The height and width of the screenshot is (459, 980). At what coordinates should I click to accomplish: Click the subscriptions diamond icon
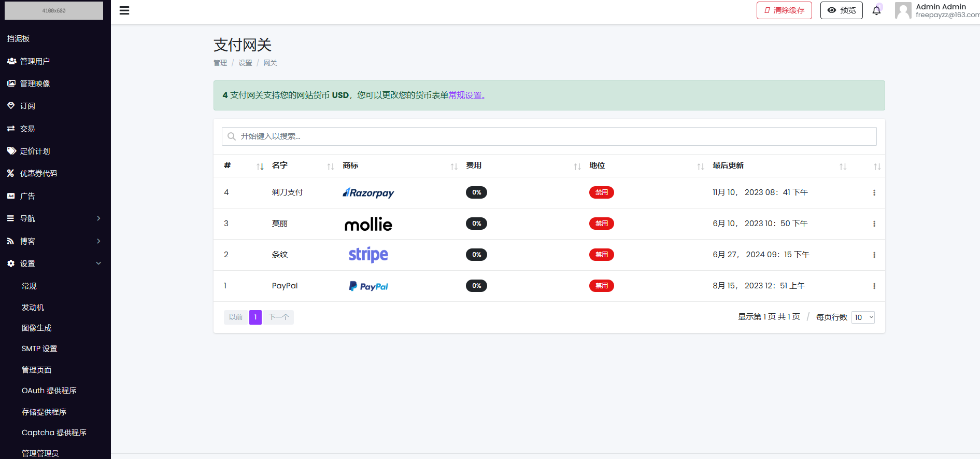pos(11,106)
